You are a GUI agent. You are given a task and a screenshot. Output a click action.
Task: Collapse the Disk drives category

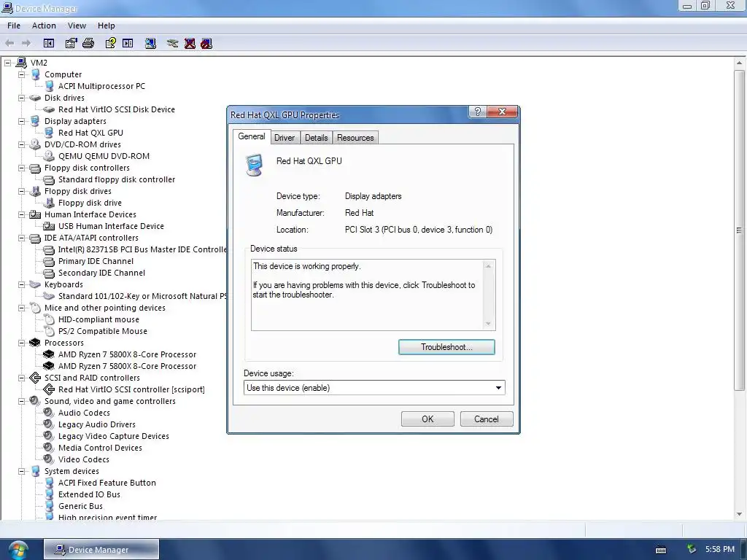click(x=21, y=98)
